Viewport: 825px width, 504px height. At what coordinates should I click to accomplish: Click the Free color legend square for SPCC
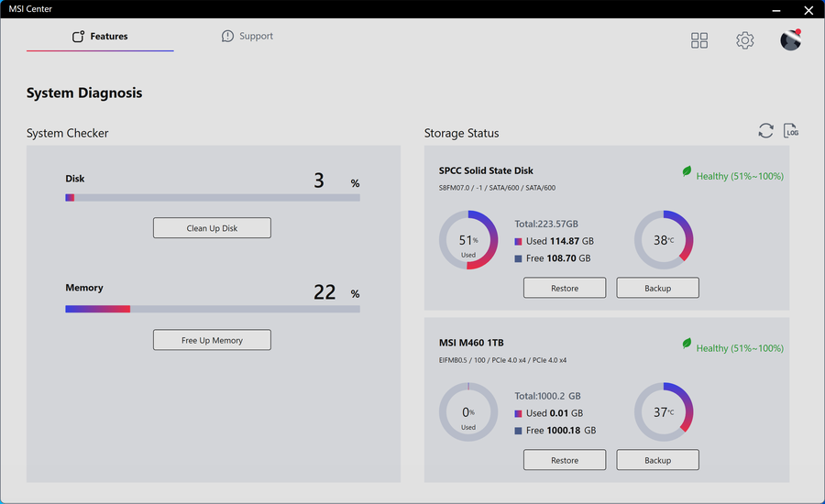[518, 258]
